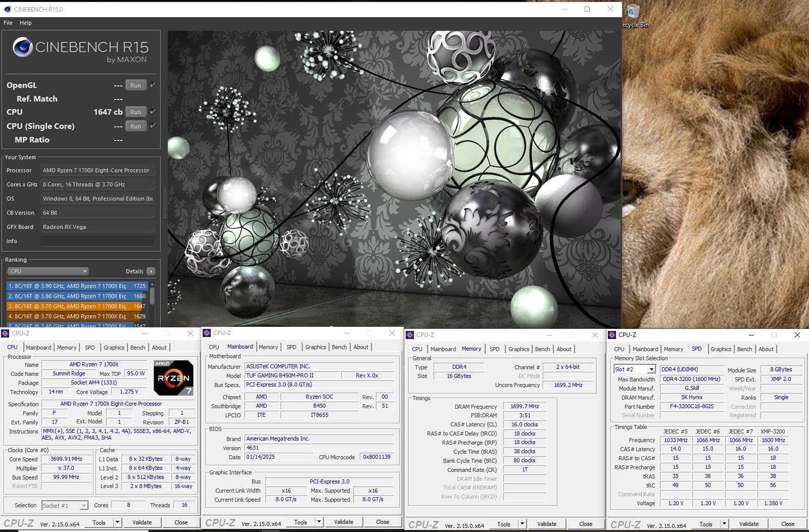Select ranking entry with score 1660

(x=77, y=296)
